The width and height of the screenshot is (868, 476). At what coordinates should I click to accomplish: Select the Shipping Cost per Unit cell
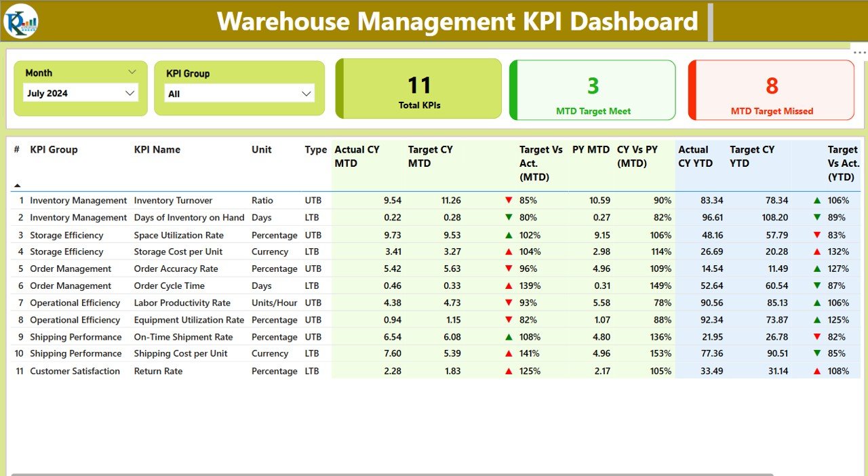[x=181, y=353]
